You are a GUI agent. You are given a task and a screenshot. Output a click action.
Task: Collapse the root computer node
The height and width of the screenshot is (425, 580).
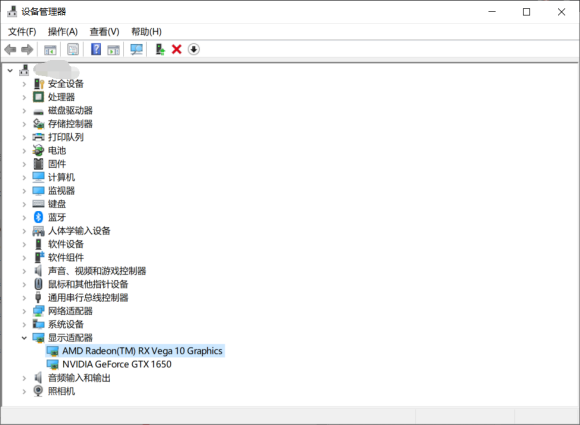[x=10, y=70]
